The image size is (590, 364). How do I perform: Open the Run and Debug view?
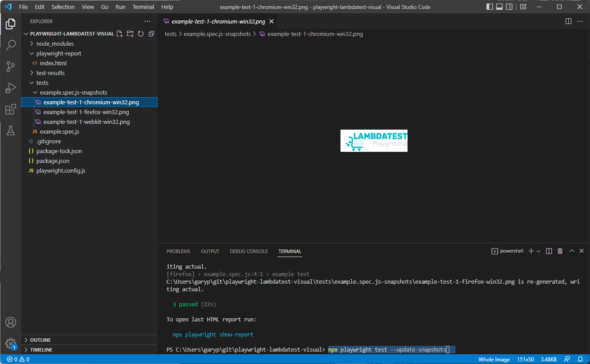[x=11, y=87]
